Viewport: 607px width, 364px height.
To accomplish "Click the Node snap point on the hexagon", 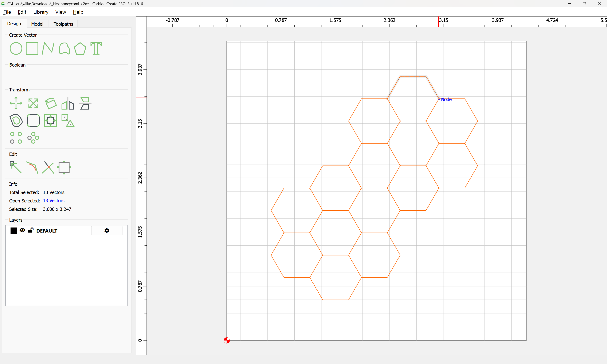I will click(x=439, y=99).
